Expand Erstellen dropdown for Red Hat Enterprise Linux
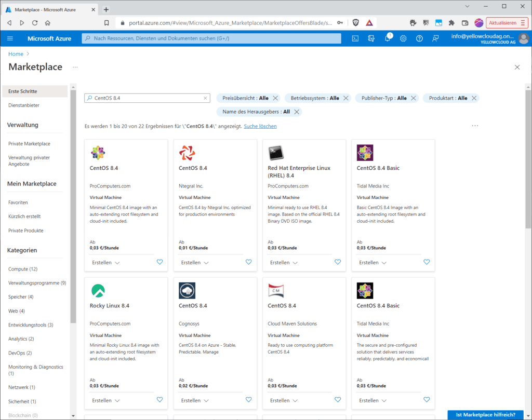This screenshot has width=532, height=420. 284,263
